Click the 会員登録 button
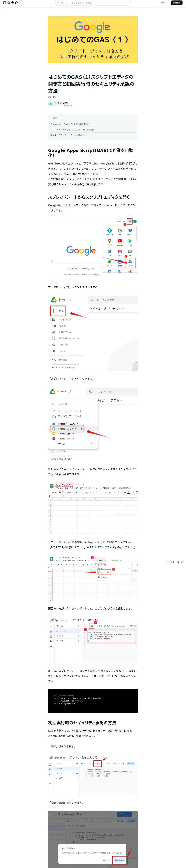The image size is (186, 868). click(x=177, y=3)
